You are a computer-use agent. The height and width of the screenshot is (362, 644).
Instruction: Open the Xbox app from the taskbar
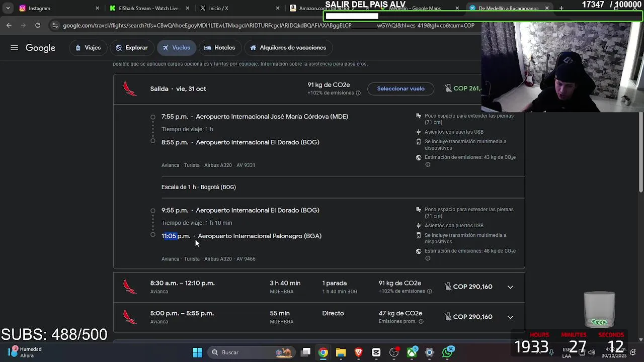tap(412, 352)
